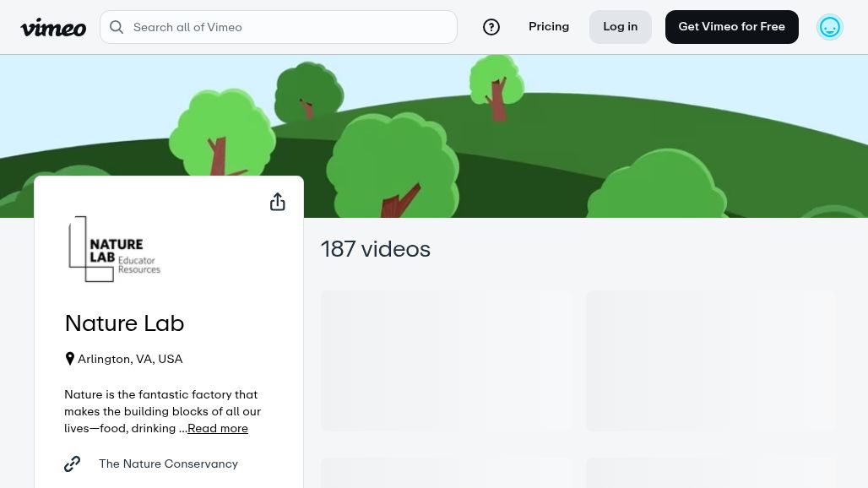Click the Log in button
Screen dimensions: 868x488
pyautogui.click(x=620, y=26)
